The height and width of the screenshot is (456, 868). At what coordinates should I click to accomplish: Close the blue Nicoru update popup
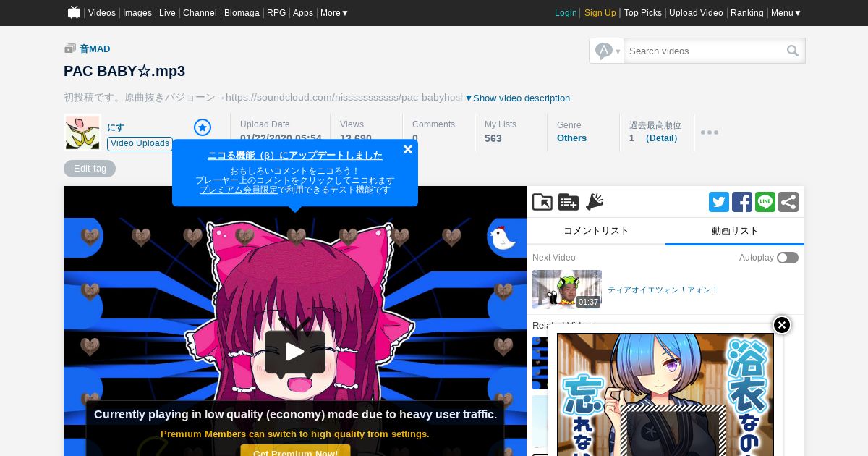(x=408, y=149)
